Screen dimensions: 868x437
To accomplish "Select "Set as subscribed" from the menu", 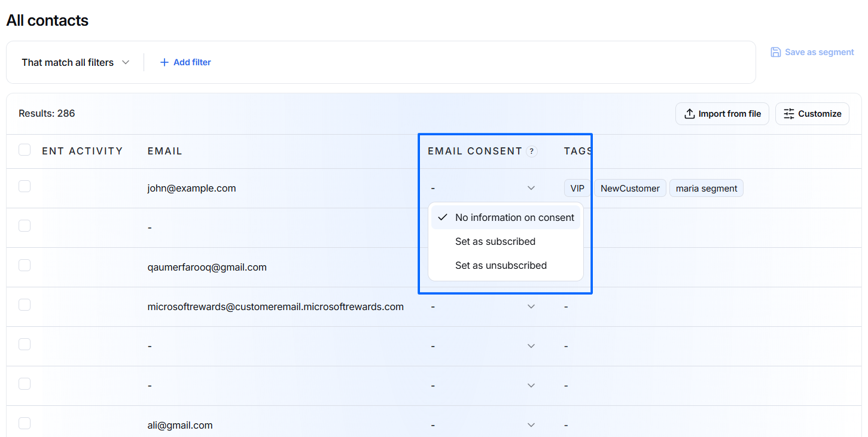I will (x=505, y=241).
